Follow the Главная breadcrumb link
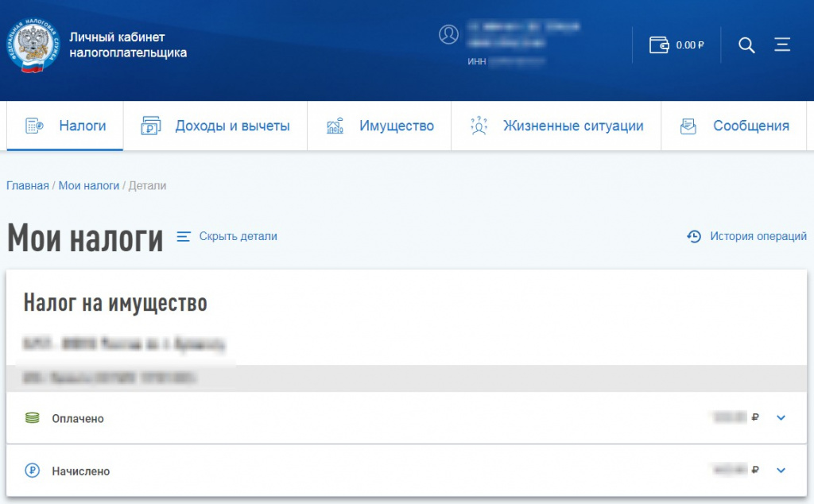 tap(28, 185)
